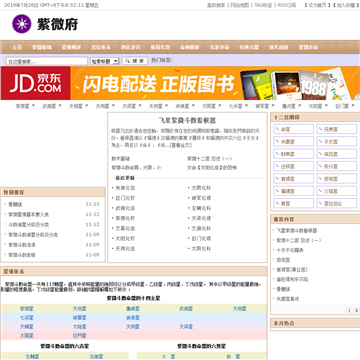Open the 紫微杂谈 navigation item
Viewport: 360px width, 360px height.
point(308,47)
